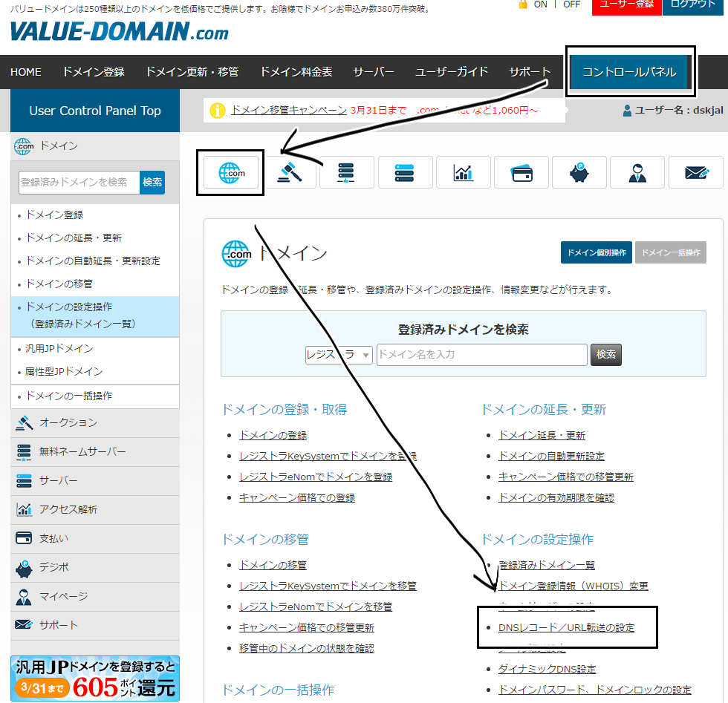This screenshot has width=728, height=703.
Task: Open DNSレコード／URL転送の設定 link
Action: 566,628
